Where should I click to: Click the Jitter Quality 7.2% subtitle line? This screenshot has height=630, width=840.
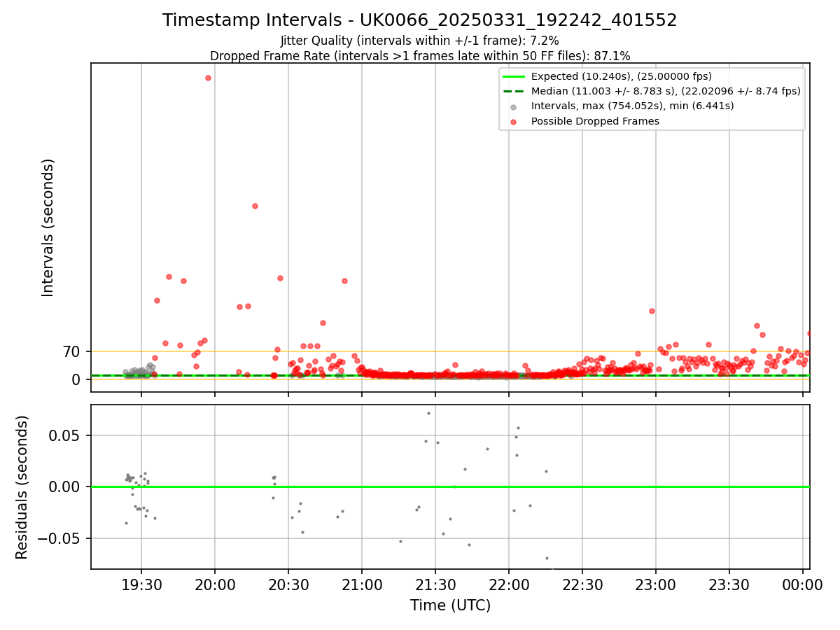point(420,41)
